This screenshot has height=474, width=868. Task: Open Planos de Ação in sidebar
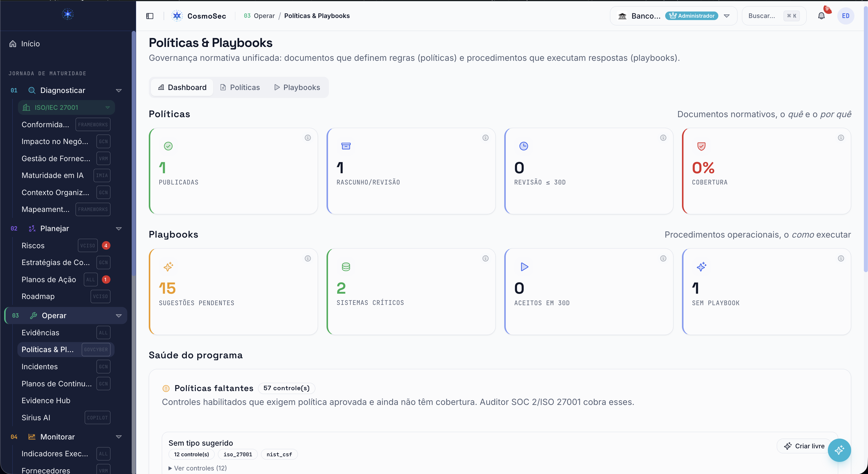point(48,280)
